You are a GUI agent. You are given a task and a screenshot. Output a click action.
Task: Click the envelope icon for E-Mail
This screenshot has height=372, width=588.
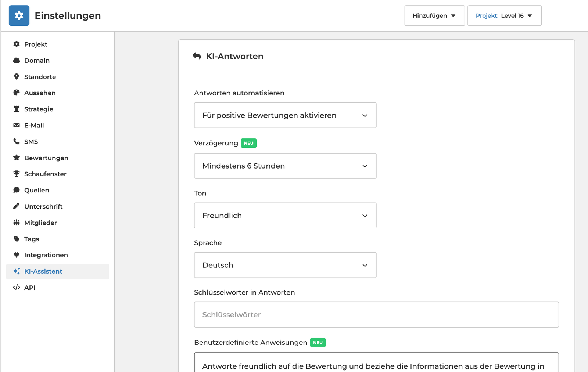[x=17, y=125]
